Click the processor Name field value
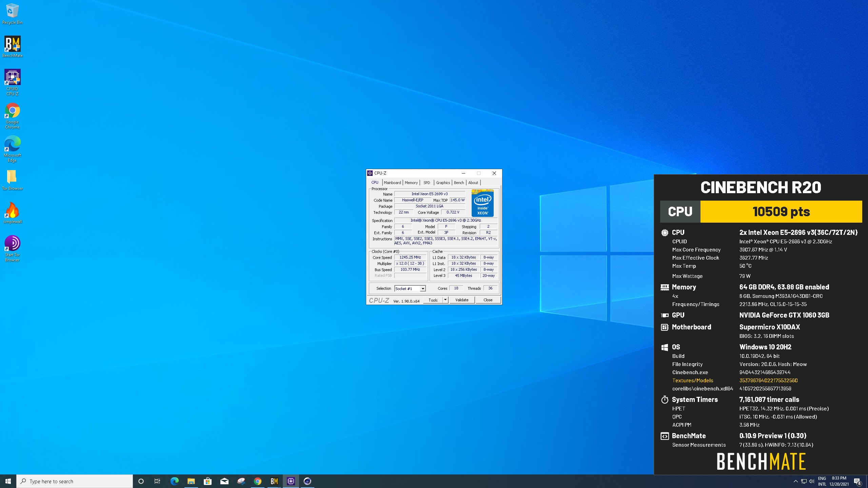Image resolution: width=868 pixels, height=488 pixels. coord(430,194)
